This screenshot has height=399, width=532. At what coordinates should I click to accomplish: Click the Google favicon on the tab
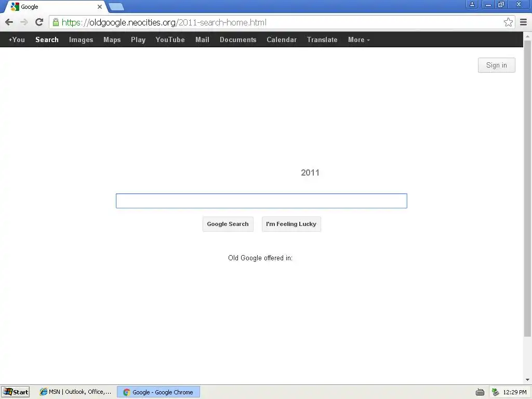(15, 6)
